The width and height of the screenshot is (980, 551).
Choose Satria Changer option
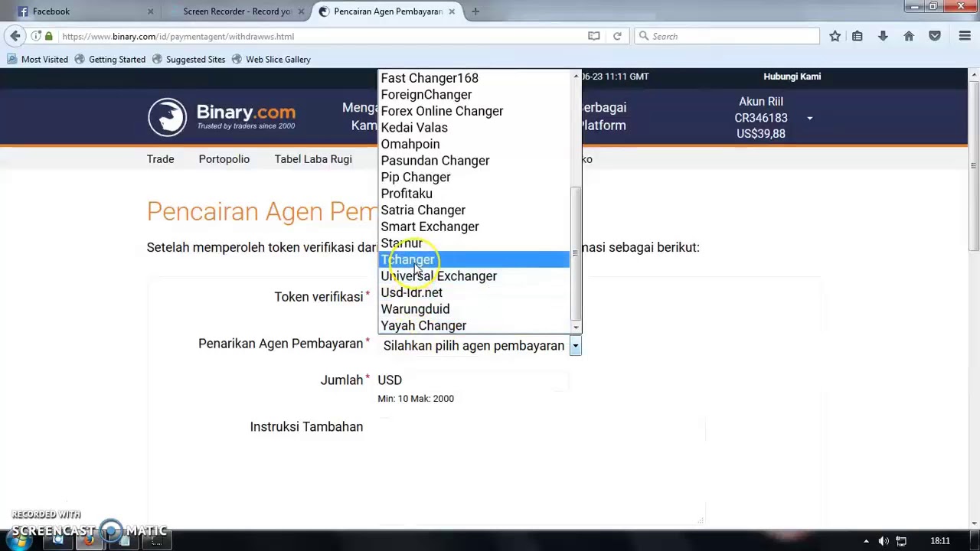coord(475,210)
